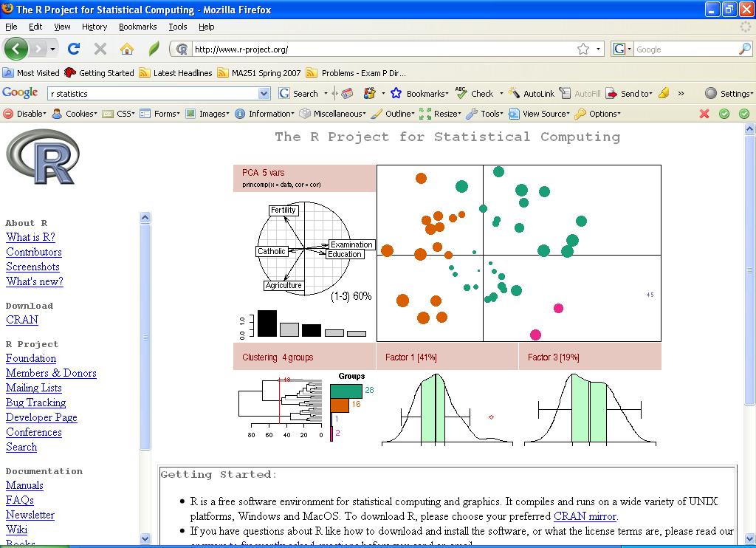
Task: Follow the 'What is R?' link
Action: pyautogui.click(x=30, y=237)
